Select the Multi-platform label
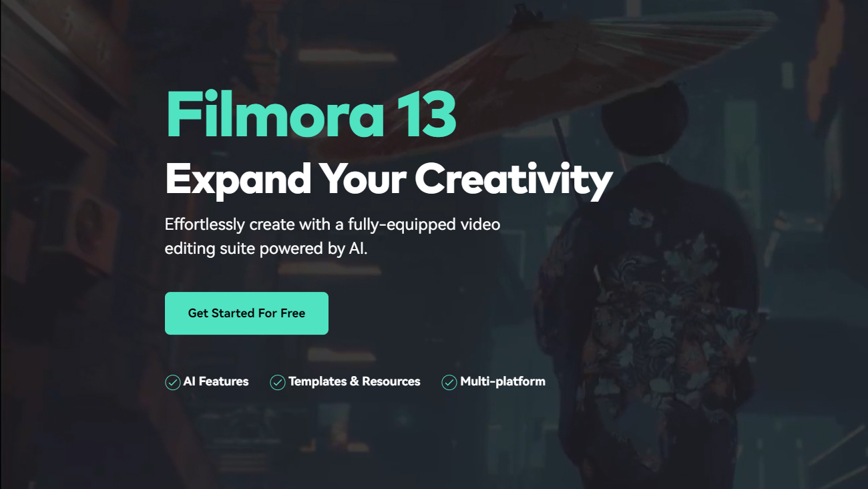The image size is (868, 489). [503, 381]
